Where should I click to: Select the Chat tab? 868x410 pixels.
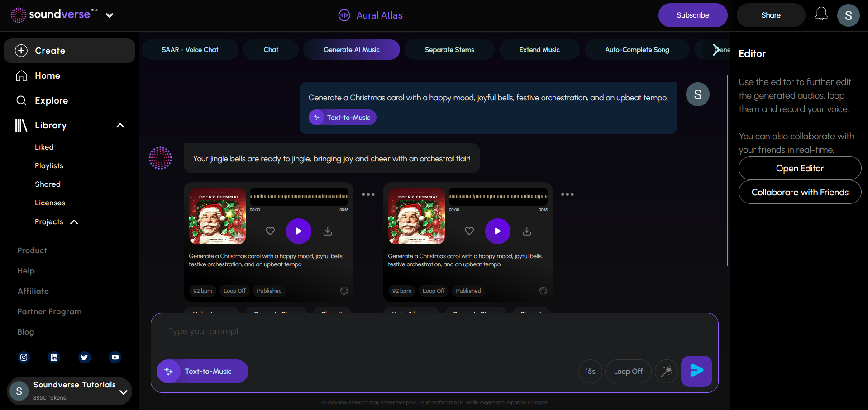[x=271, y=50]
